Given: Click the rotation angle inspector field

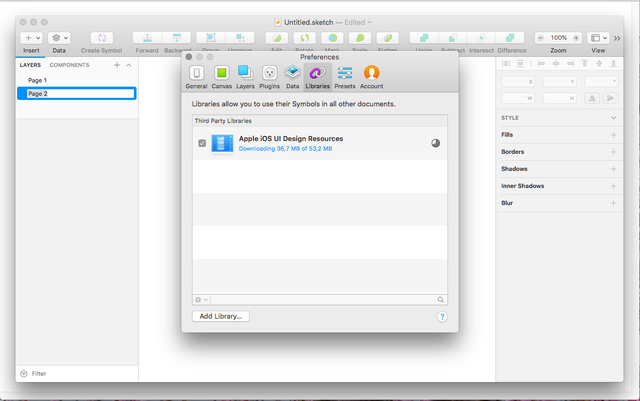Looking at the screenshot, I should [601, 82].
